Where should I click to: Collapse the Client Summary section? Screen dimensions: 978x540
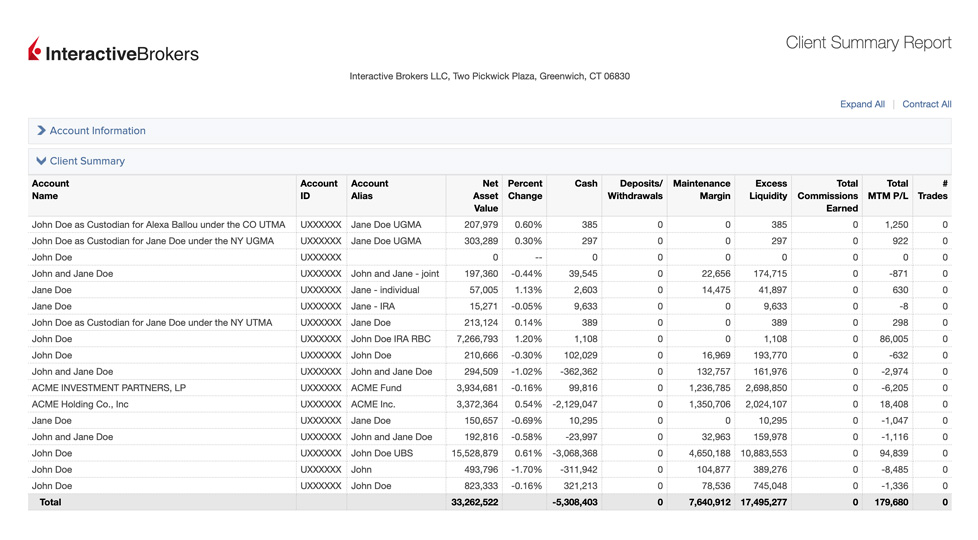(87, 161)
